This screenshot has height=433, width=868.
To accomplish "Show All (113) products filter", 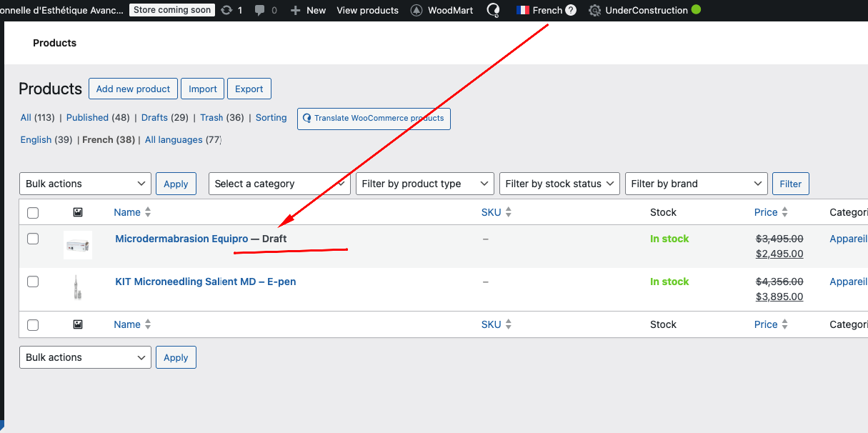I will coord(38,117).
